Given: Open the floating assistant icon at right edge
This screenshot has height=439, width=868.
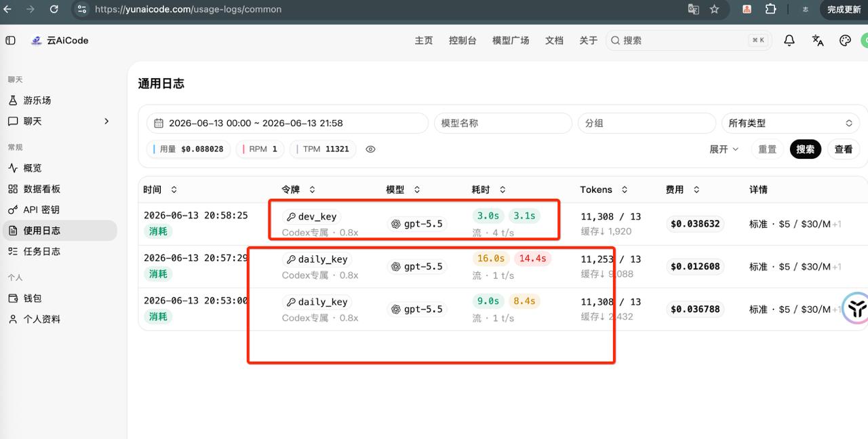Looking at the screenshot, I should (x=856, y=307).
